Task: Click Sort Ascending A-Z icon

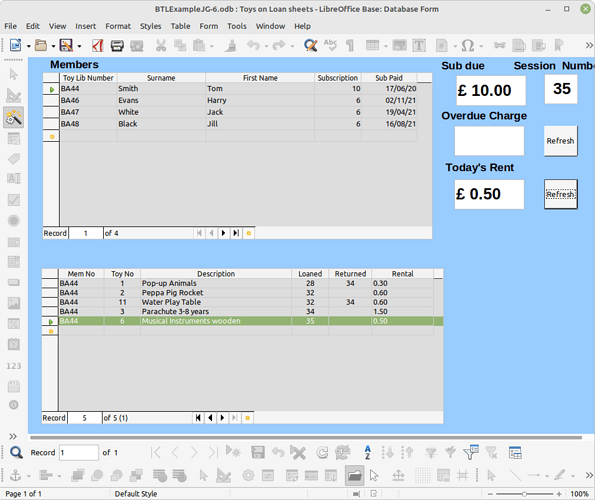Action: tap(367, 452)
